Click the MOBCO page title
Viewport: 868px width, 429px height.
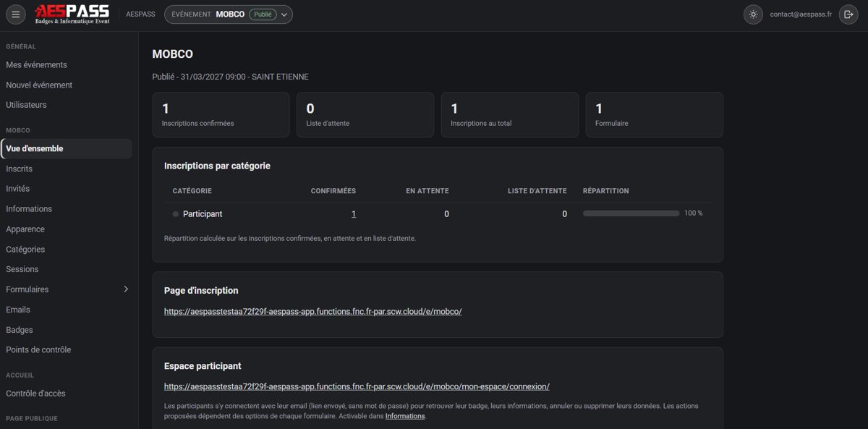pyautogui.click(x=173, y=54)
